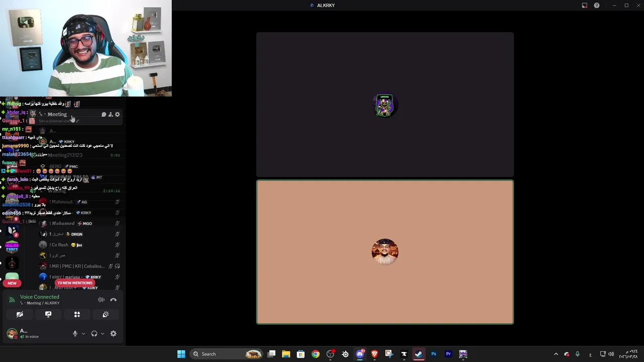
Task: Edit Meeting channel settings gear
Action: point(117,115)
